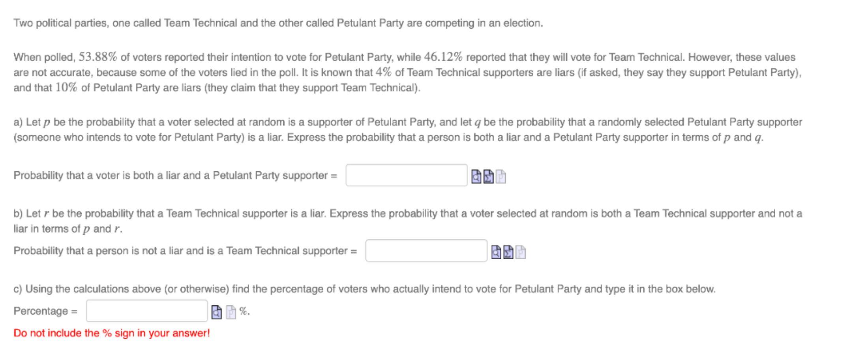Click preview icon beside part a) answer box
The width and height of the screenshot is (868, 354).
coord(476,177)
